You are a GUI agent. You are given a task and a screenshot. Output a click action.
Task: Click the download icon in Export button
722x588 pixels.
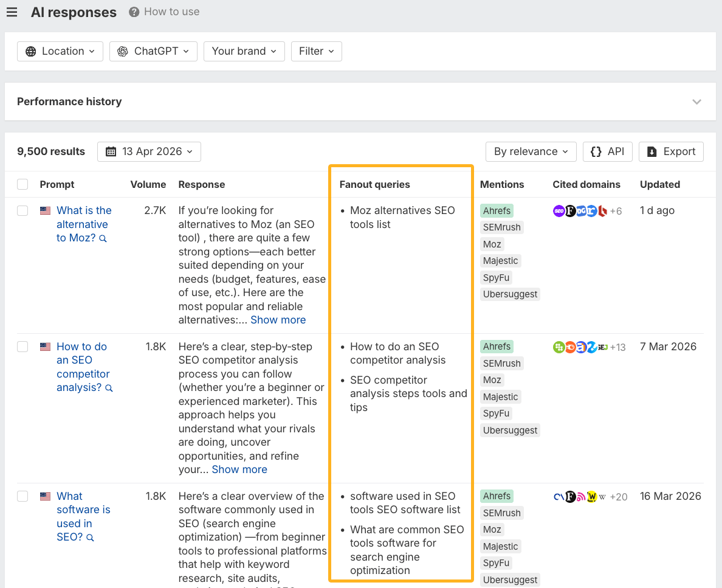click(652, 151)
